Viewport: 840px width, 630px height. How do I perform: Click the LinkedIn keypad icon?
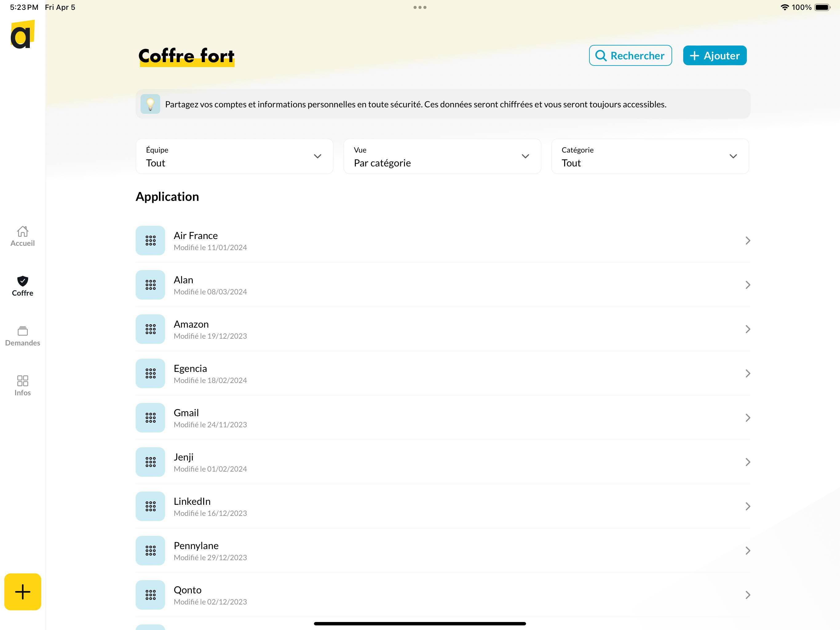(150, 507)
